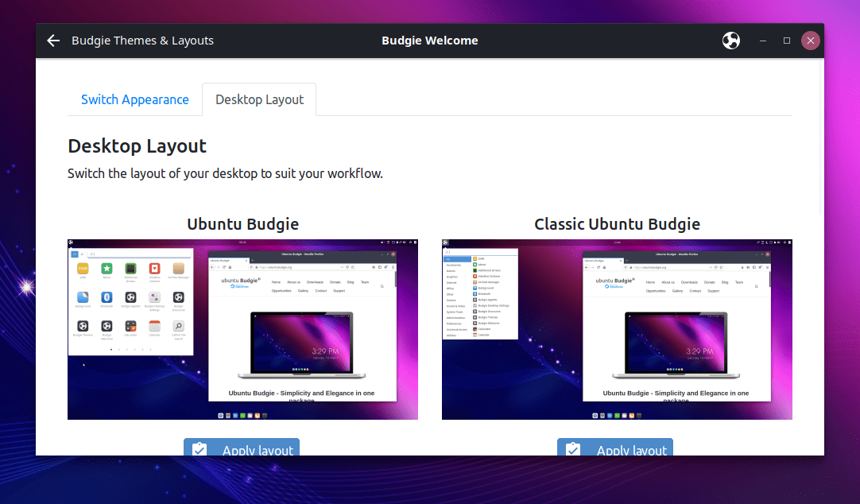The height and width of the screenshot is (504, 860).
Task: Apply the Classic Ubuntu Budgie layout
Action: coord(615,448)
